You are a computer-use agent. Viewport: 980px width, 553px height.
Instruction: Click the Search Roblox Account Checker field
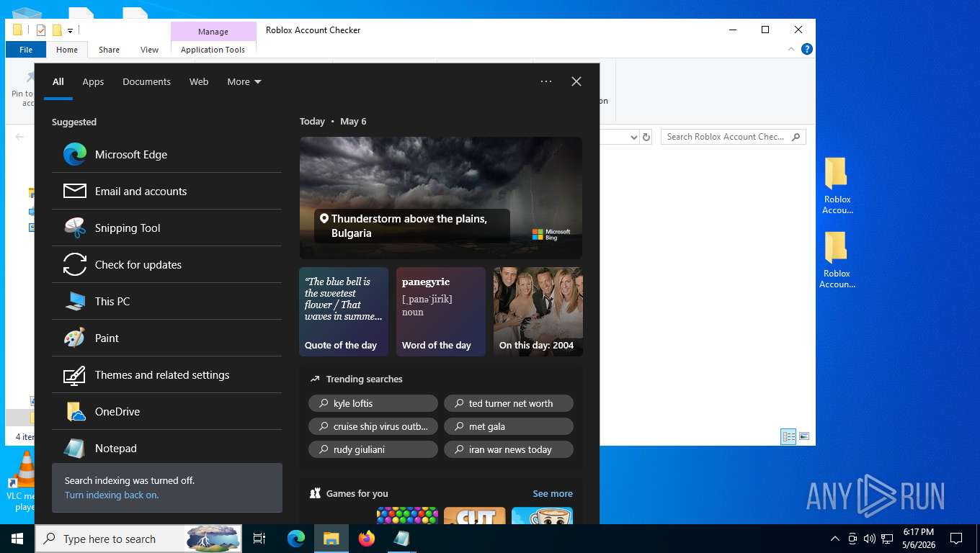tap(733, 137)
